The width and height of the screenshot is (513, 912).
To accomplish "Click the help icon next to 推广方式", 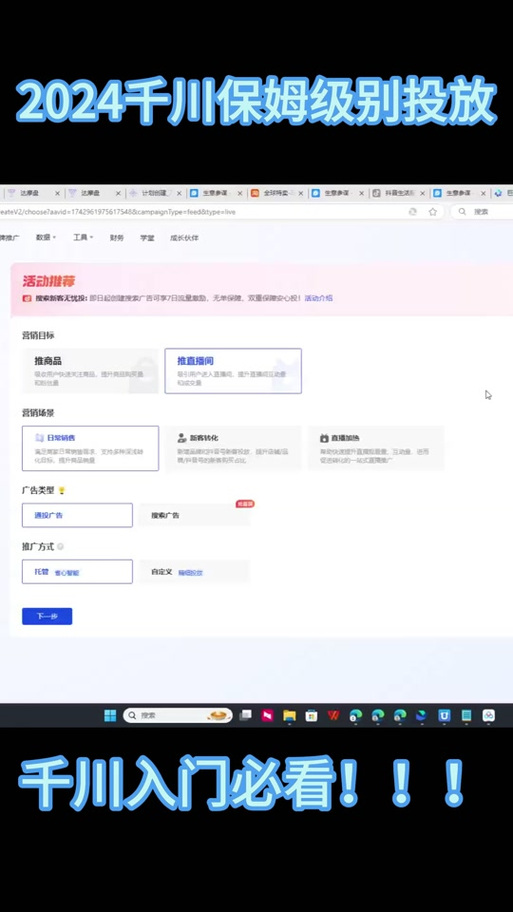I will click(x=60, y=547).
